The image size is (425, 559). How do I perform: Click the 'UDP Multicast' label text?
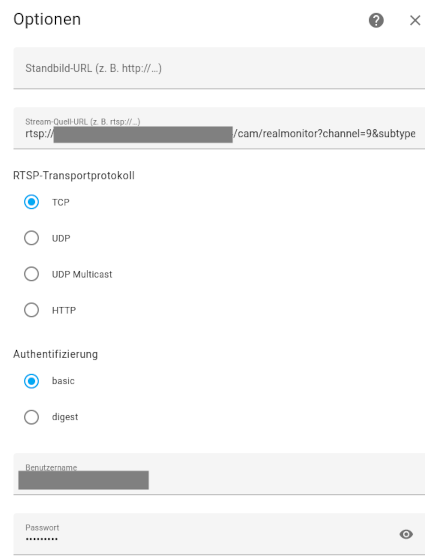tap(82, 274)
